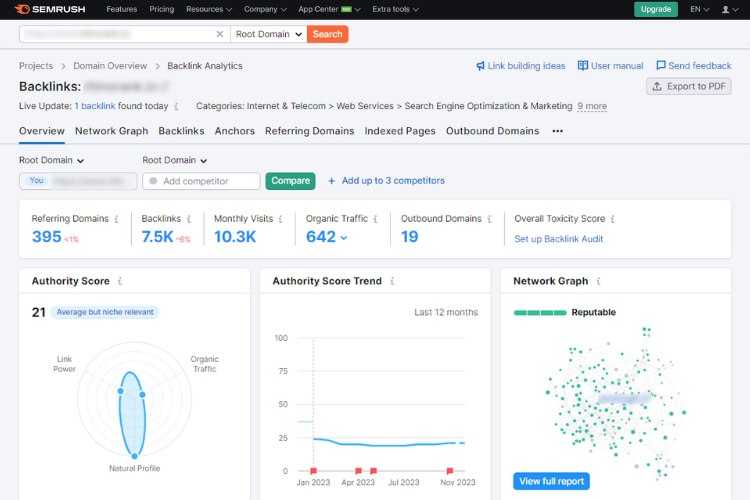Viewport: 750px width, 500px height.
Task: Click the Average but niche relevant badge
Action: coord(105,312)
